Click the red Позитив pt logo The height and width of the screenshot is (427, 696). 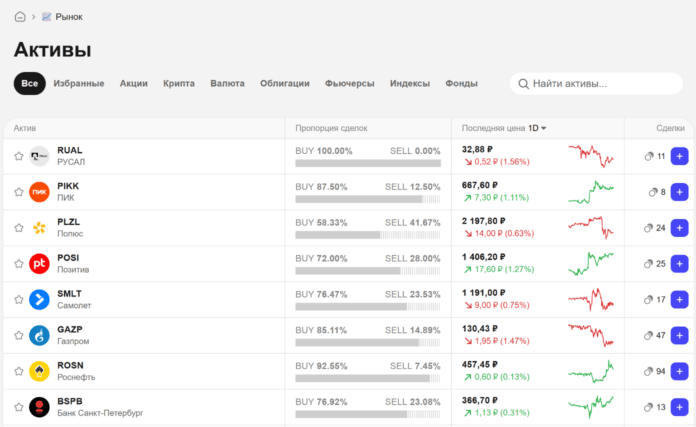(x=39, y=264)
